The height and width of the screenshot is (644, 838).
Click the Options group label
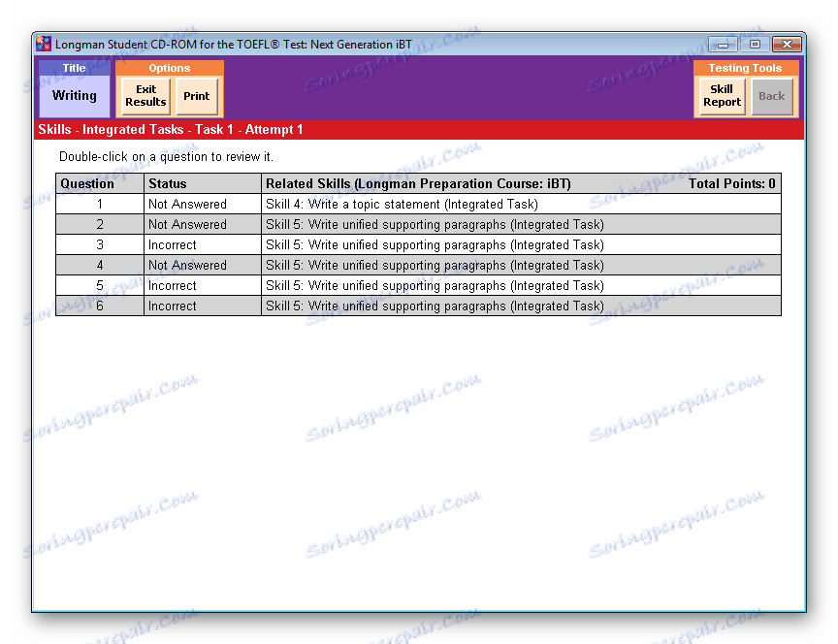[170, 68]
